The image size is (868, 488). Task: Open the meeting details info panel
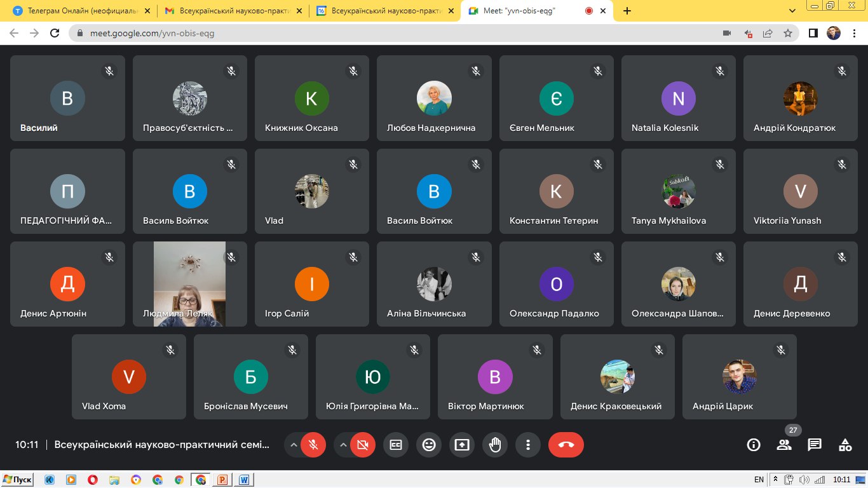[x=754, y=445]
